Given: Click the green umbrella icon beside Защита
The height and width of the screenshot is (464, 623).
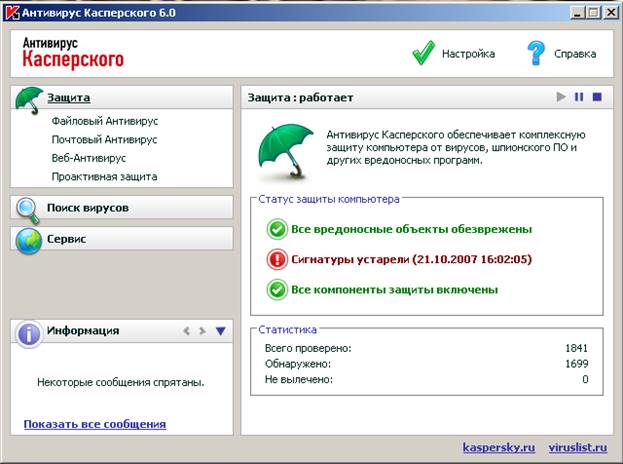Looking at the screenshot, I should tap(29, 101).
